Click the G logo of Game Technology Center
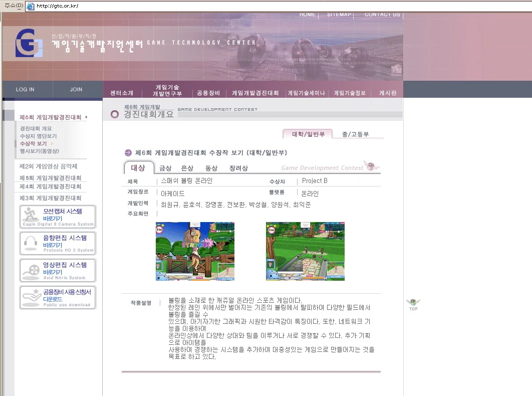This screenshot has height=396, width=532. (29, 43)
